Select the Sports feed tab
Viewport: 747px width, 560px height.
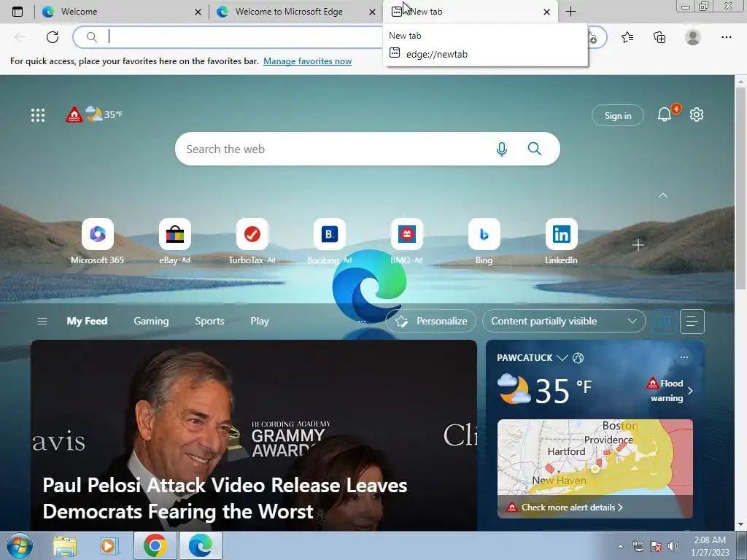point(209,322)
